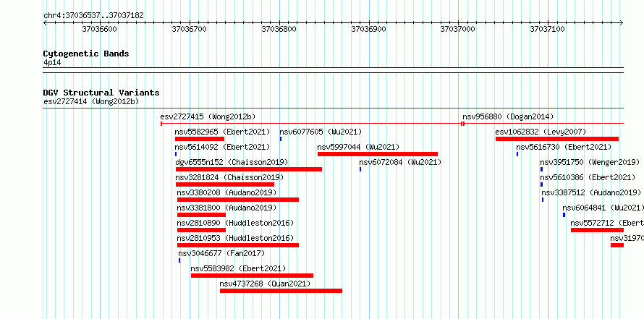The width and height of the screenshot is (644, 319).
Task: Select the nsv3281824 (Chaisson2019) red bar
Action: [224, 184]
